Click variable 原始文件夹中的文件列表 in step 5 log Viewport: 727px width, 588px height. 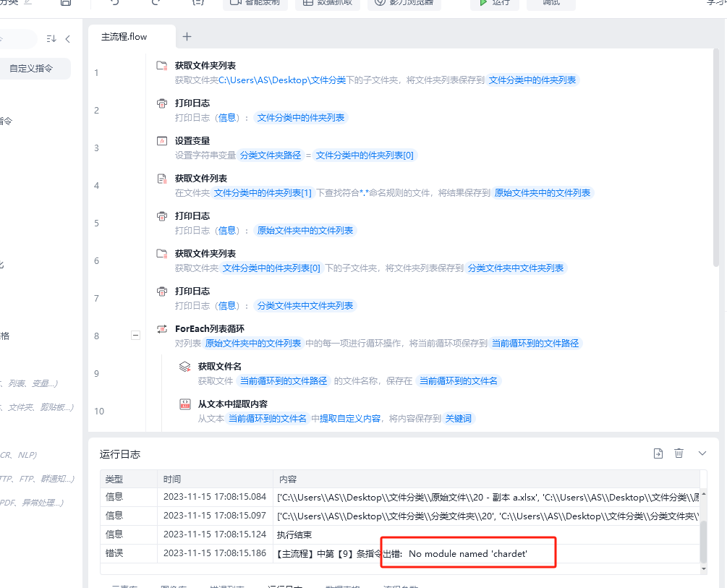point(305,231)
